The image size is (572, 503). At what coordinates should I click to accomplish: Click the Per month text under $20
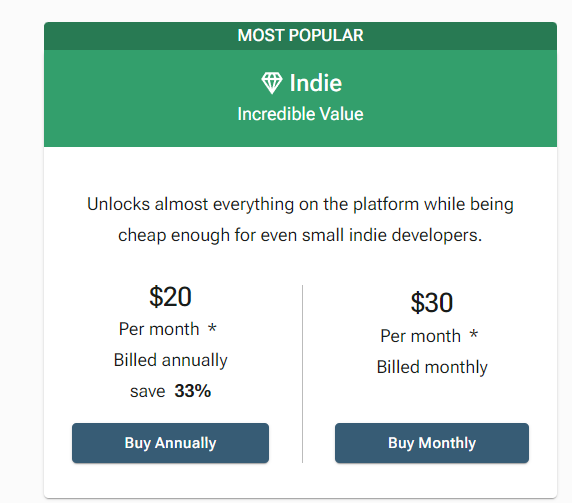159,329
